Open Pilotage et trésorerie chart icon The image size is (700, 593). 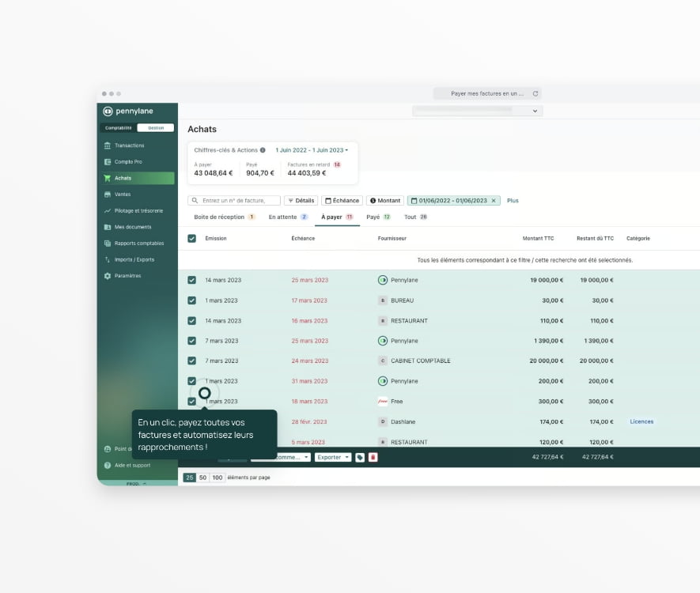[x=107, y=210]
